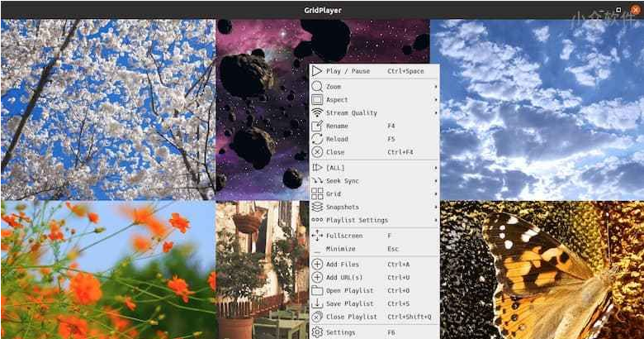
Task: Click the Rename pencil icon
Action: coord(317,127)
